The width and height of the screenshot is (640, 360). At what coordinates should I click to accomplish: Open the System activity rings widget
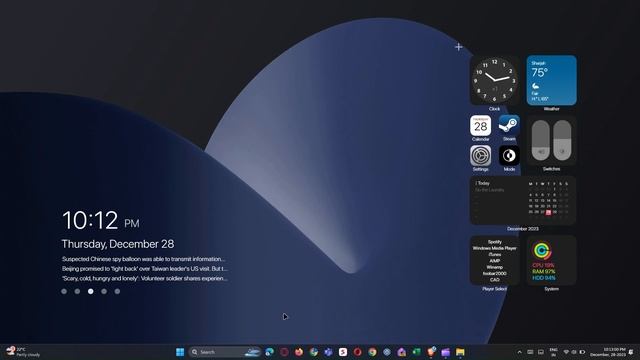[551, 260]
